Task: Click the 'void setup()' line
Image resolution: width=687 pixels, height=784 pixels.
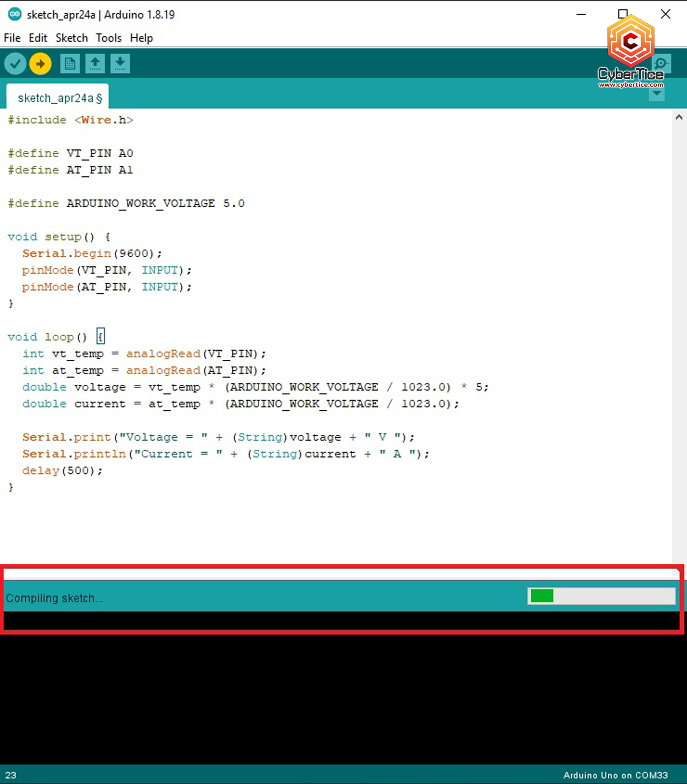Action: tap(59, 237)
